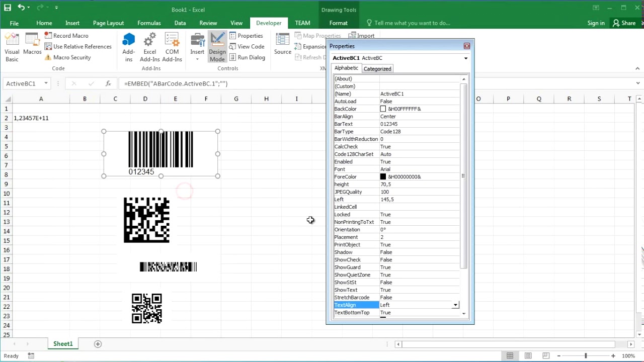This screenshot has width=644, height=362.
Task: Toggle Design Mode
Action: [217, 48]
